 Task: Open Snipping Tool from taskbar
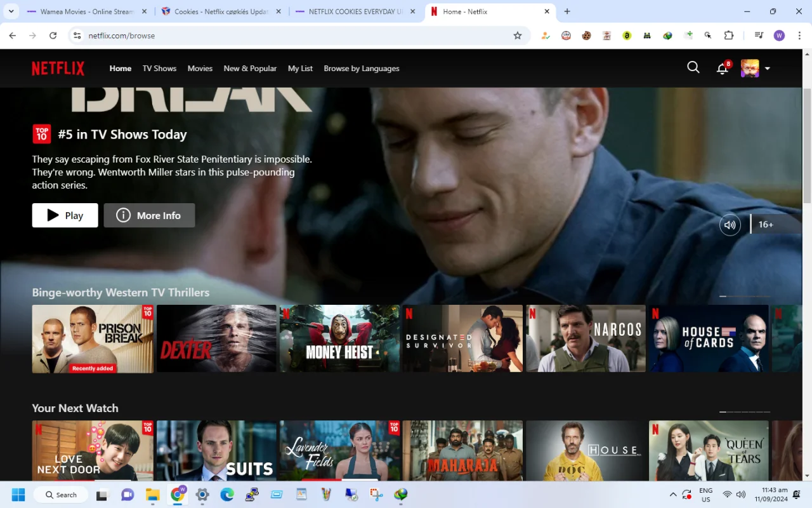point(376,495)
